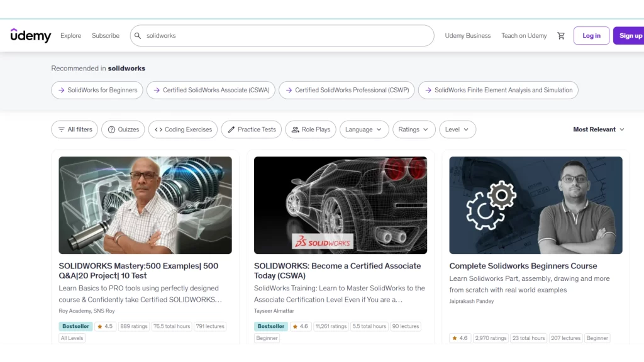This screenshot has height=362, width=644.
Task: Open Complete Solidworks Beginners Course thumbnail
Action: pos(536,206)
